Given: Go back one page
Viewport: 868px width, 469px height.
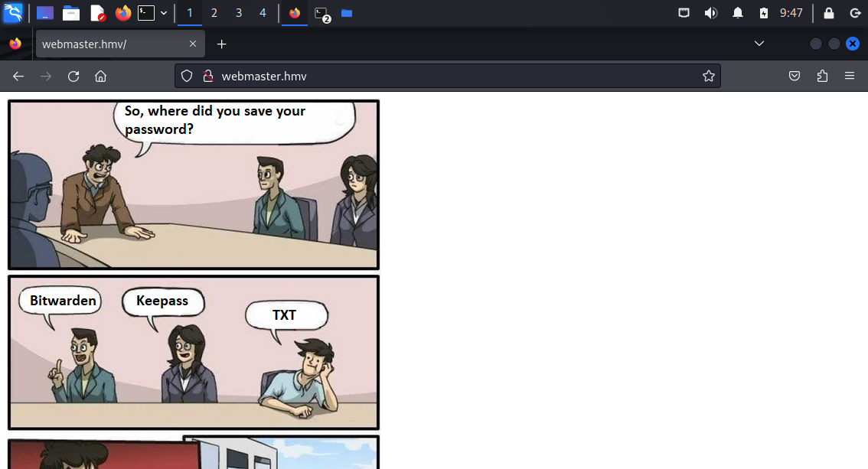Looking at the screenshot, I should pos(18,77).
